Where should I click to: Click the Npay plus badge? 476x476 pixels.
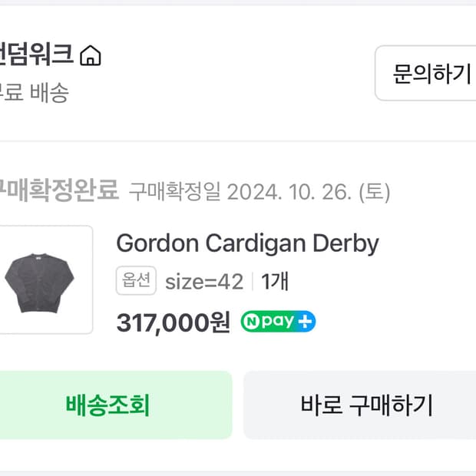278,322
